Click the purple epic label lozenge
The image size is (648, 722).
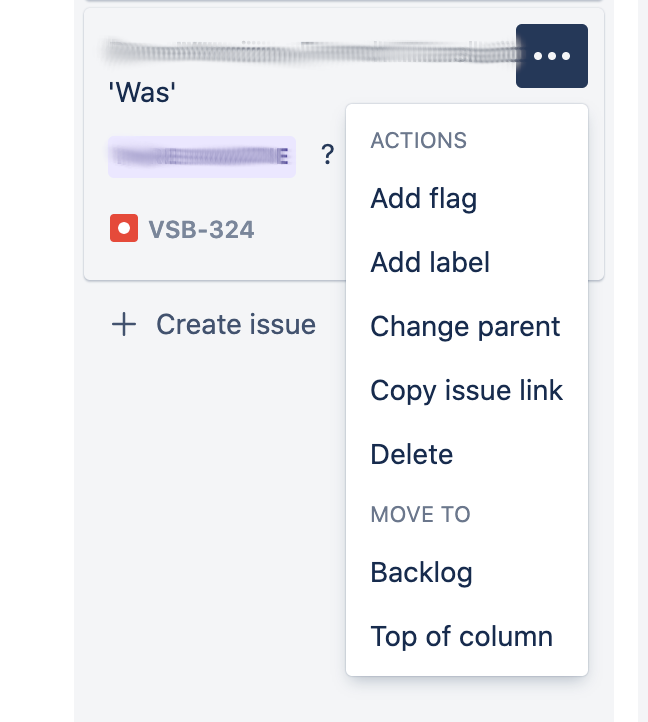coord(202,157)
